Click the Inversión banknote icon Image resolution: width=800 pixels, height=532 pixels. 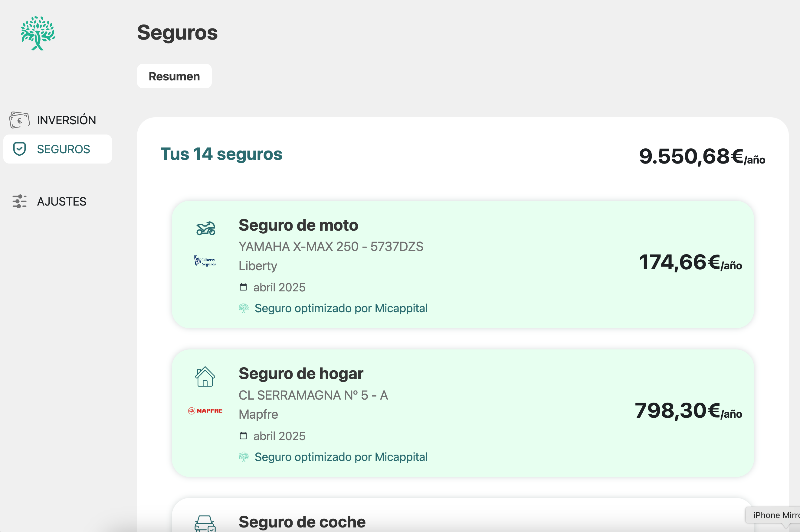click(19, 120)
